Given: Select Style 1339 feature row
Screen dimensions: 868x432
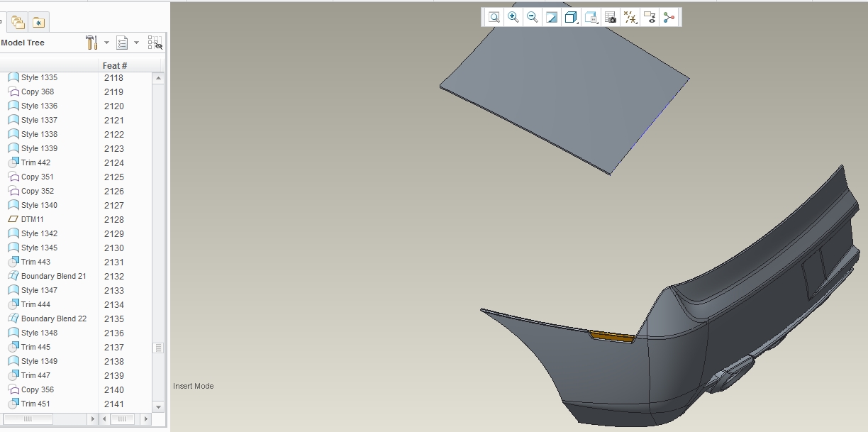Looking at the screenshot, I should pyautogui.click(x=39, y=148).
